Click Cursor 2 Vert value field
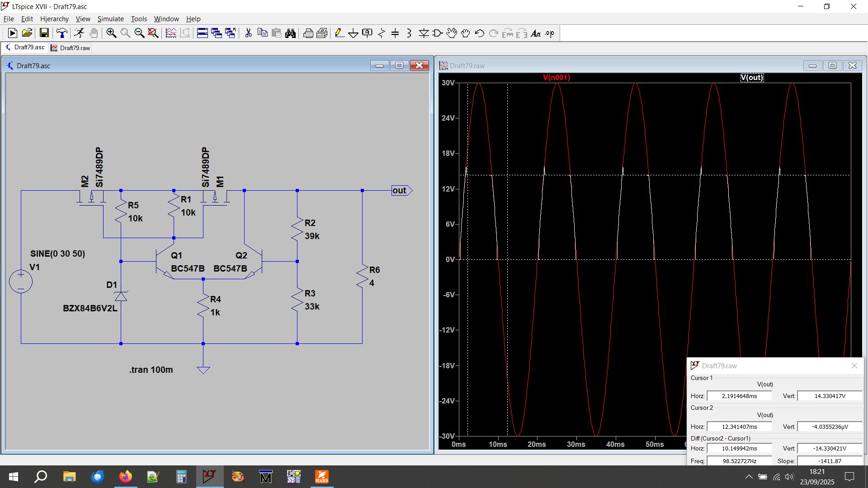 (x=830, y=427)
